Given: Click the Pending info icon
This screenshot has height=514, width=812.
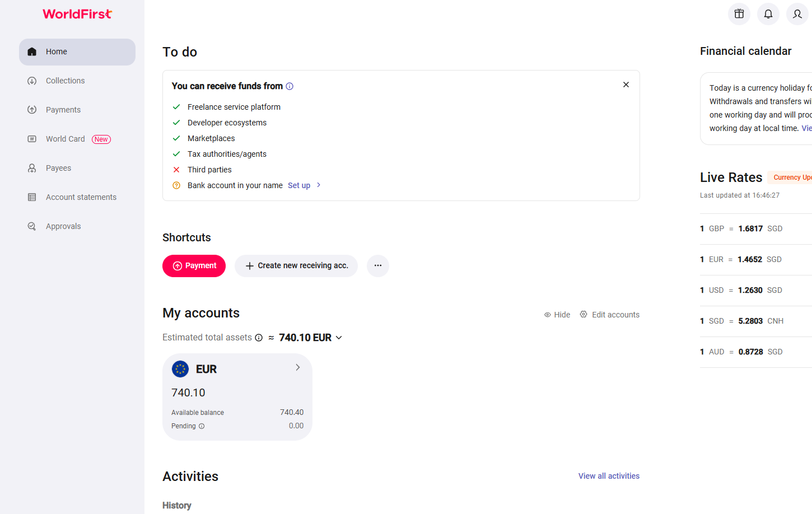Looking at the screenshot, I should coord(202,426).
